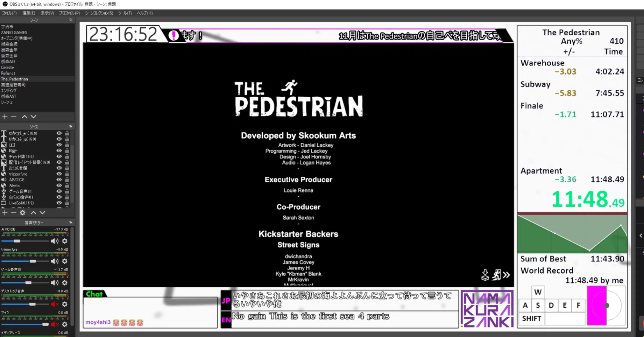Hide the ロゴ source with its eye icon
Image resolution: width=644 pixels, height=337 pixels.
pos(59,145)
